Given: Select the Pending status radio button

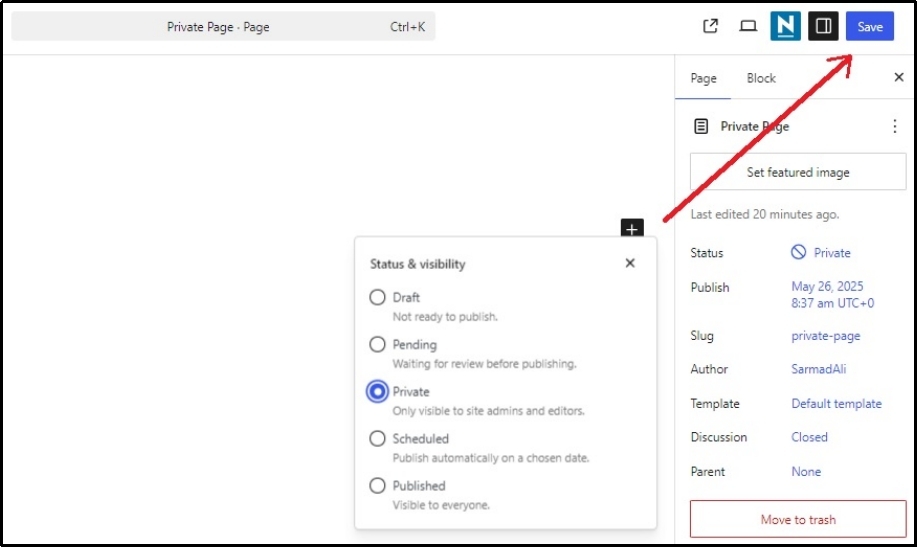Looking at the screenshot, I should pyautogui.click(x=377, y=344).
